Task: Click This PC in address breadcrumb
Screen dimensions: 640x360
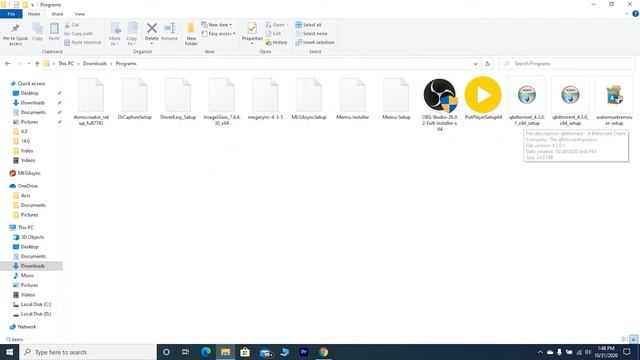Action: 66,64
